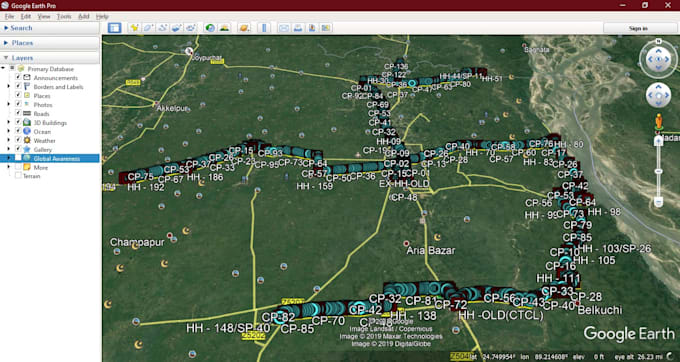Open the historical imagery clock icon
The image size is (680, 362).
[x=210, y=28]
